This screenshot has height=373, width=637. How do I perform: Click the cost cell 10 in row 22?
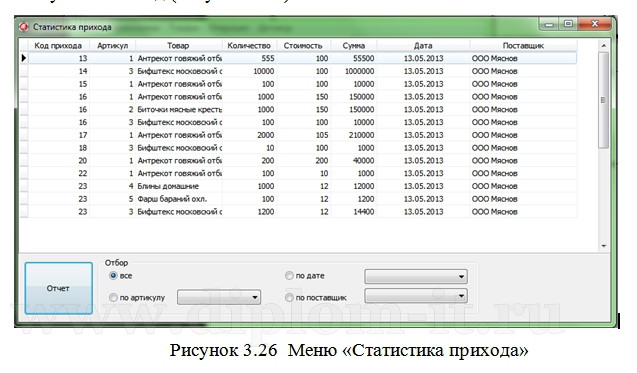click(303, 173)
